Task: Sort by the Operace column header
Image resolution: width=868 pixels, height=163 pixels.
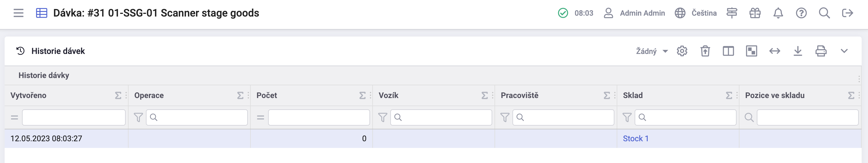Action: [149, 95]
